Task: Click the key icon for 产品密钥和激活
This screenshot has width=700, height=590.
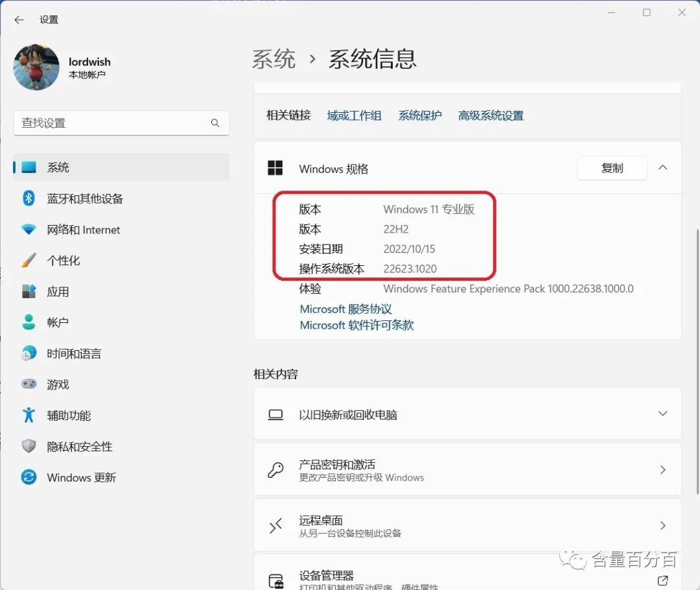Action: pos(275,470)
